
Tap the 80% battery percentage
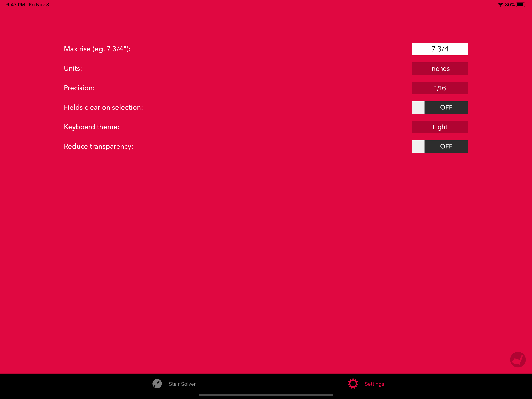[510, 4]
